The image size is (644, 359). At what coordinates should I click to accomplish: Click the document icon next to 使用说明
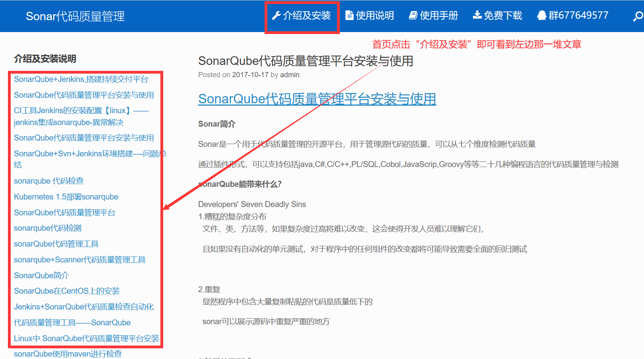coord(349,15)
